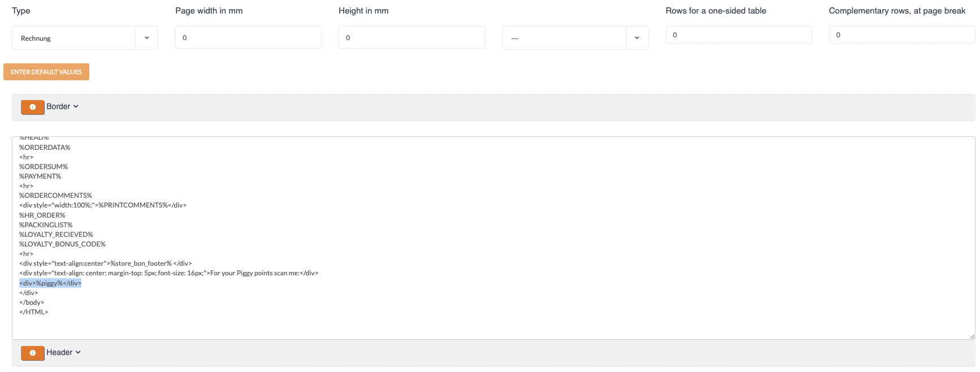The height and width of the screenshot is (372, 980).
Task: Click the %LOYALTY_BONUS_CODE% line in the editor
Action: click(62, 244)
